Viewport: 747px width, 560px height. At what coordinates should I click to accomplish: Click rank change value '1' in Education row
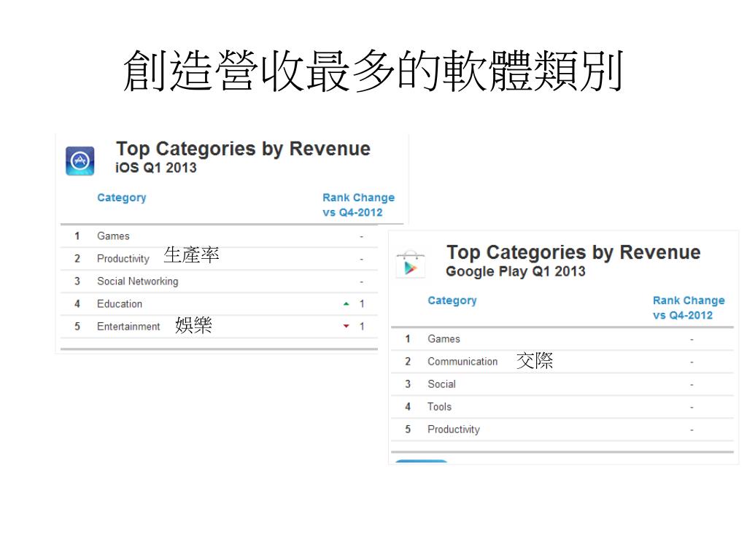[x=362, y=304]
